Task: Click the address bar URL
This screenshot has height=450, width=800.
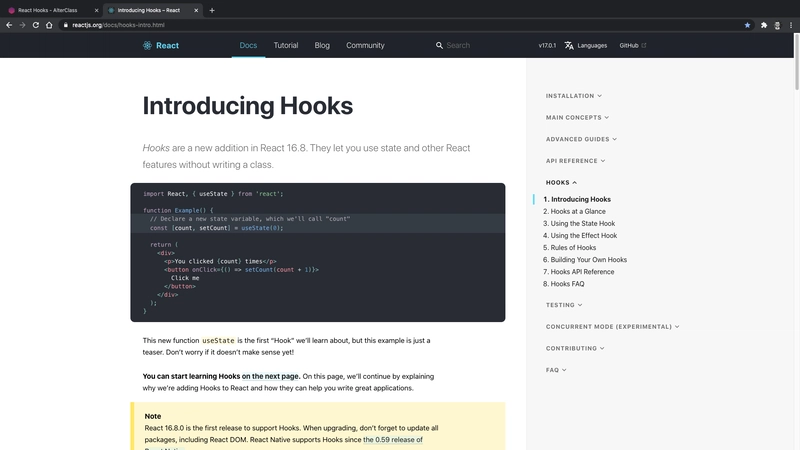Action: [118, 25]
